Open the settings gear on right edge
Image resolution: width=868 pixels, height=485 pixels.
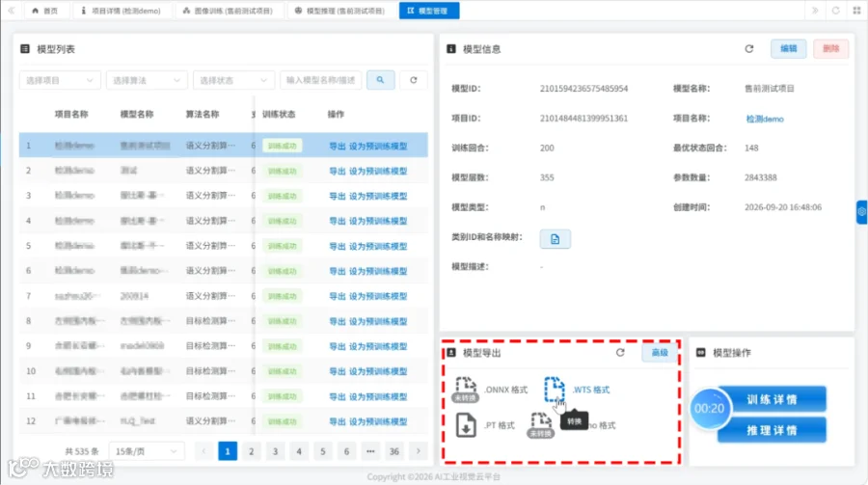coord(862,211)
